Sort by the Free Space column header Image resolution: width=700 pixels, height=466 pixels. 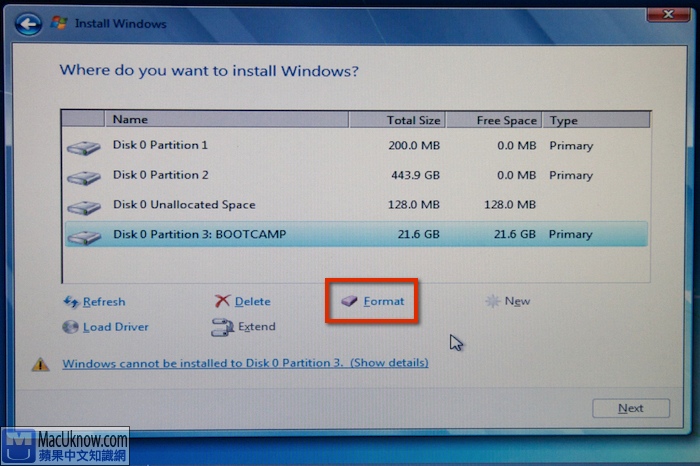coord(493,120)
